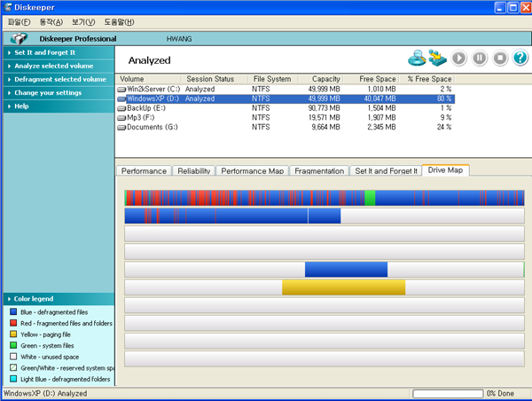This screenshot has width=532, height=401.
Task: Select the Win2kServer (C:) drive icon
Action: point(121,90)
